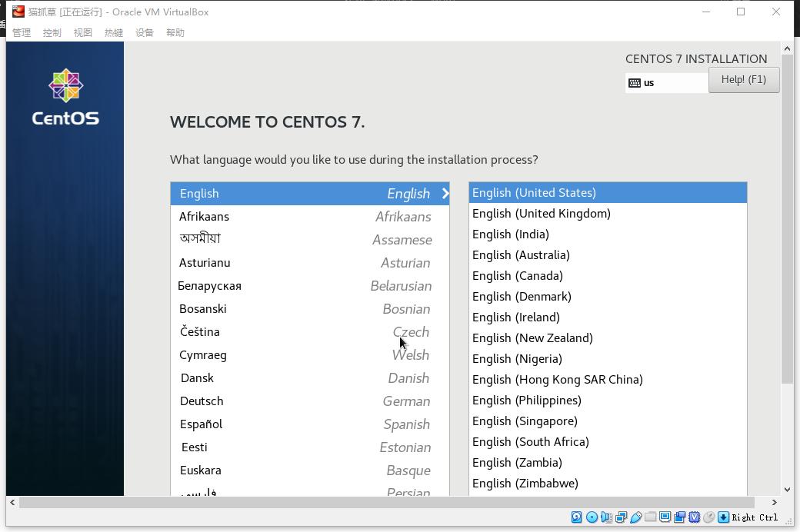Select Español language
This screenshot has width=800, height=532.
click(310, 424)
